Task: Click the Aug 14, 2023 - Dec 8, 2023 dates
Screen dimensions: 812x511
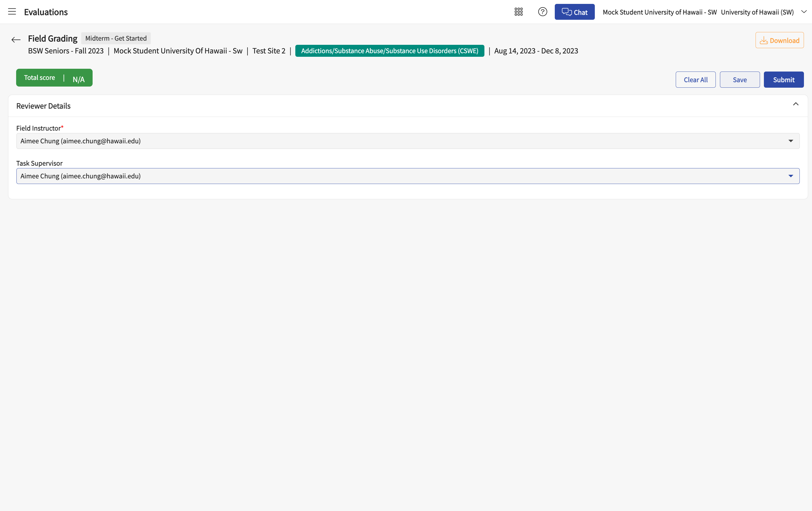Action: pyautogui.click(x=536, y=51)
